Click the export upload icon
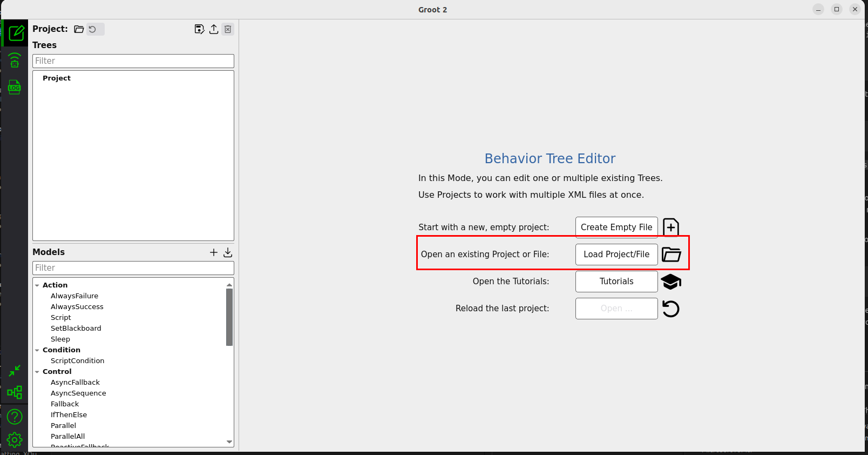Viewport: 868px width, 455px height. pyautogui.click(x=214, y=29)
